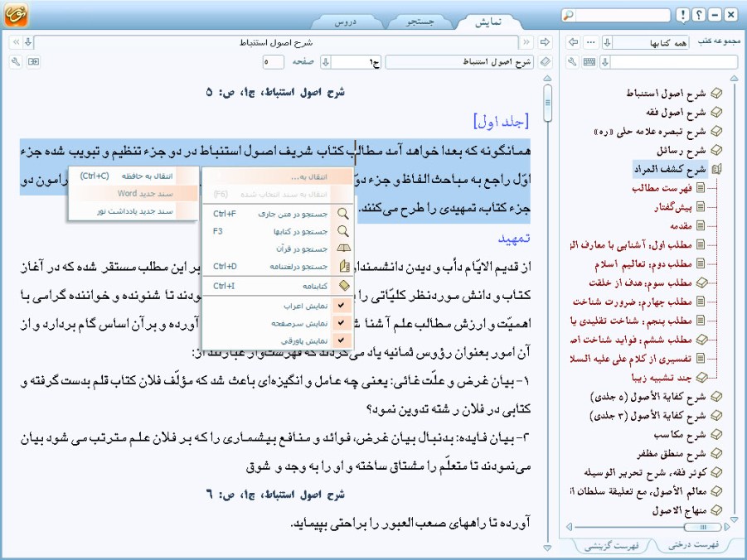Click the document icon beside فهرست مطالب
Viewport: 747px width, 560px height.
click(x=701, y=187)
